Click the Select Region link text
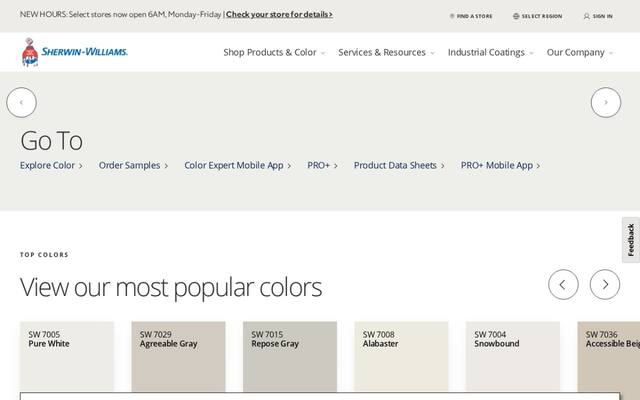 pos(542,16)
